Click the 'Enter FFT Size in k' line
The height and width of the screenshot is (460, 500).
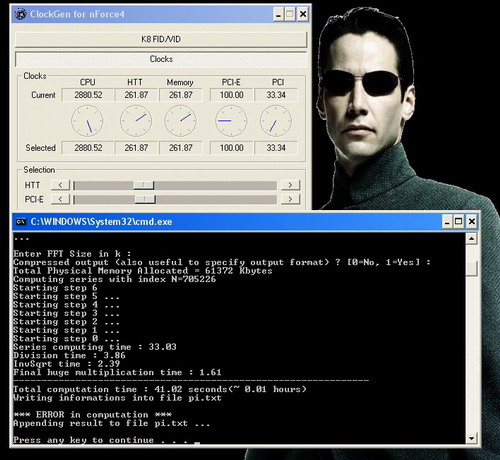72,254
